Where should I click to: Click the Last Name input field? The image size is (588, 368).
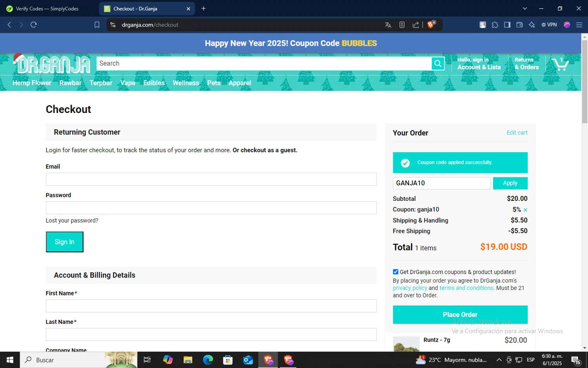pos(211,335)
